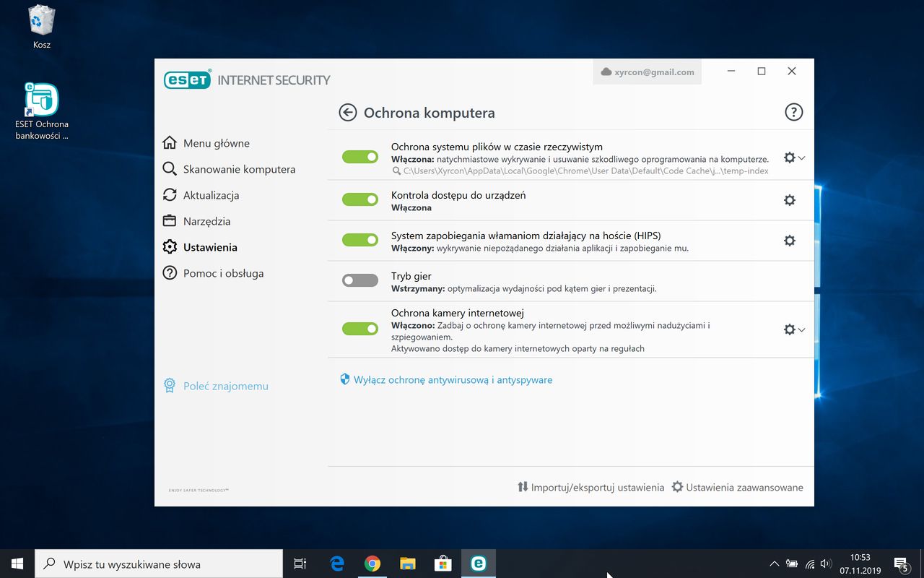Open gear settings for Ochrona systemu plików

[x=790, y=158]
